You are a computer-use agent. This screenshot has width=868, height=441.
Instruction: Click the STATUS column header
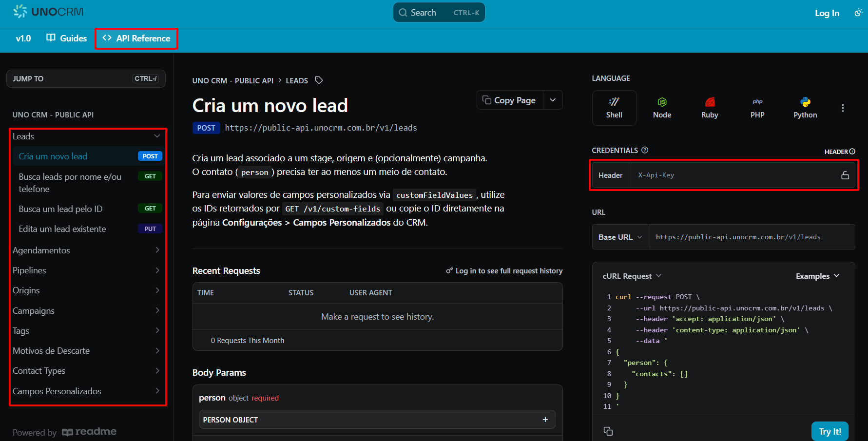pos(301,293)
